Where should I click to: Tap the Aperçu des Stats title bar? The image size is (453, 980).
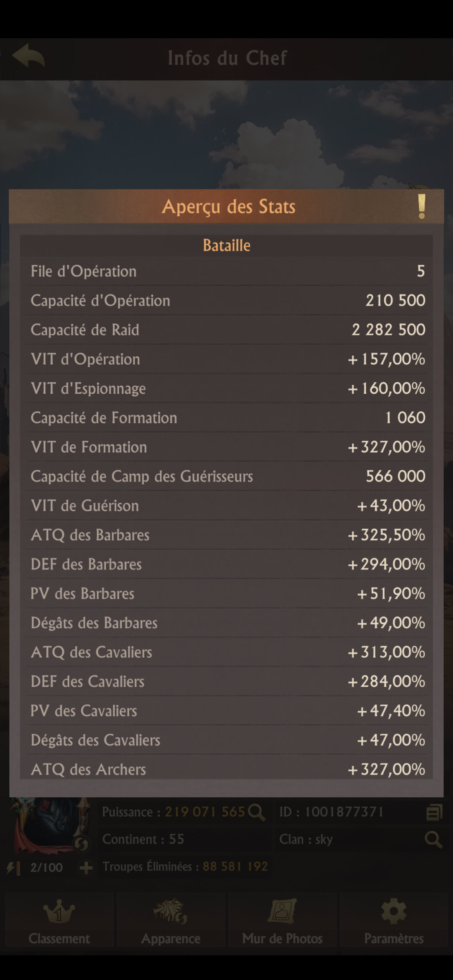click(228, 206)
